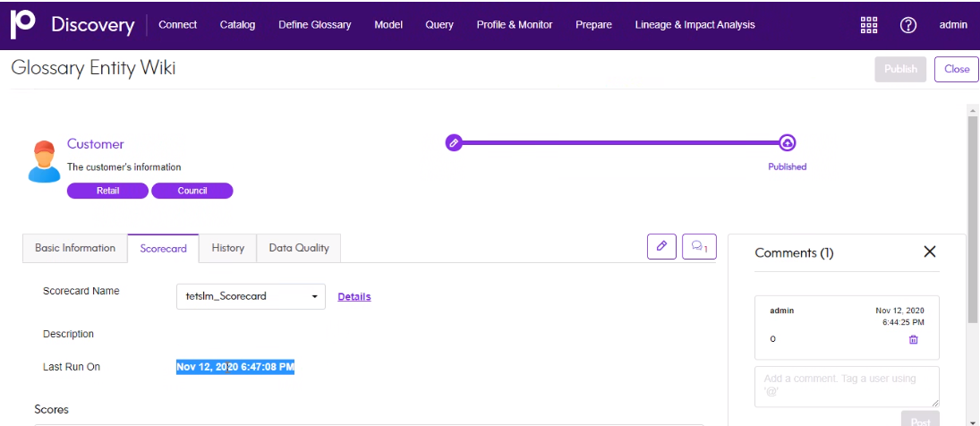Click the edit pencil button
This screenshot has height=426, width=980.
click(661, 247)
